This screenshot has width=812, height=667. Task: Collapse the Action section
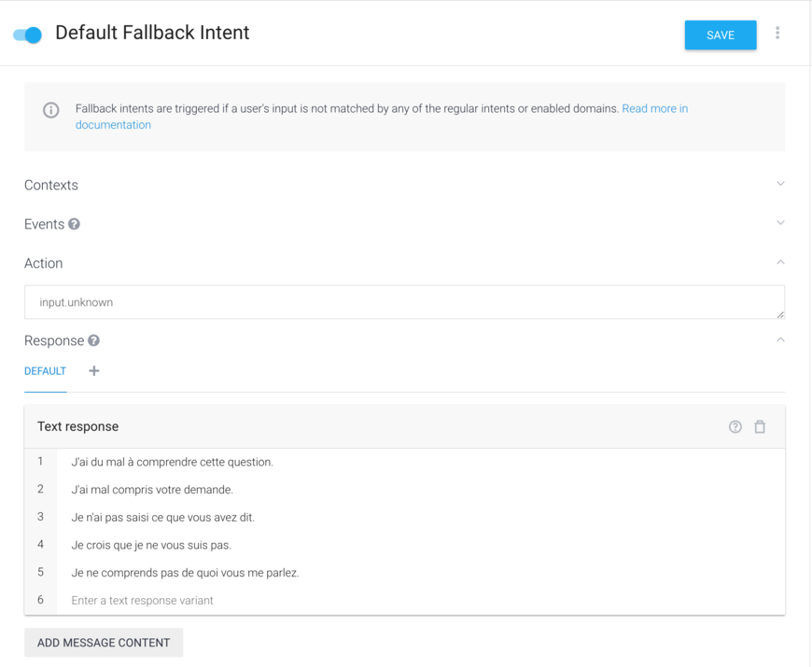780,262
